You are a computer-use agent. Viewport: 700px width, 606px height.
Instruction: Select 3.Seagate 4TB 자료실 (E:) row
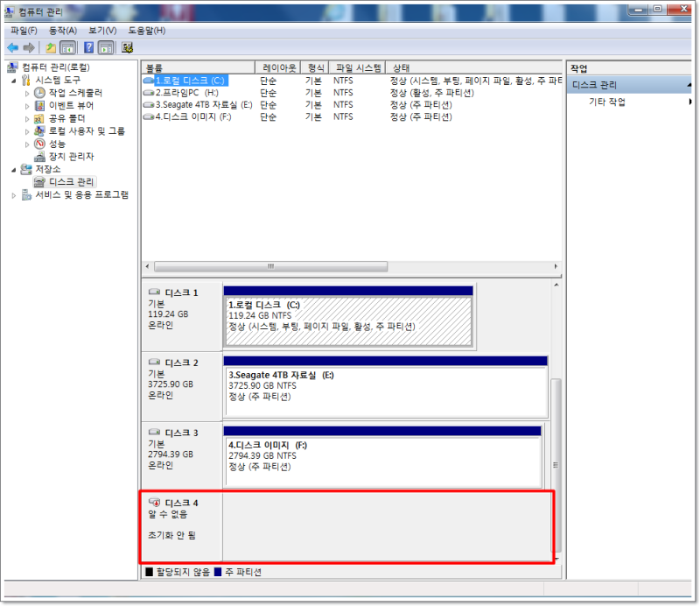point(352,104)
